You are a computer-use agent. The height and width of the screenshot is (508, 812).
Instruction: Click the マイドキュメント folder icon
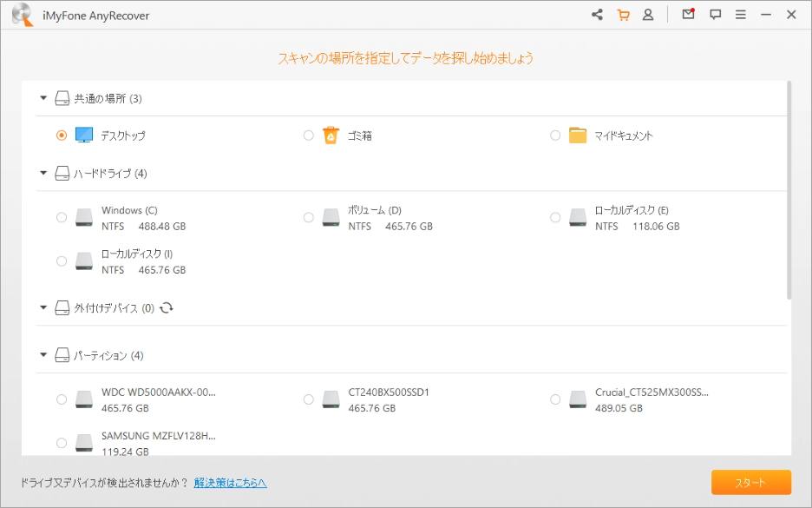578,135
